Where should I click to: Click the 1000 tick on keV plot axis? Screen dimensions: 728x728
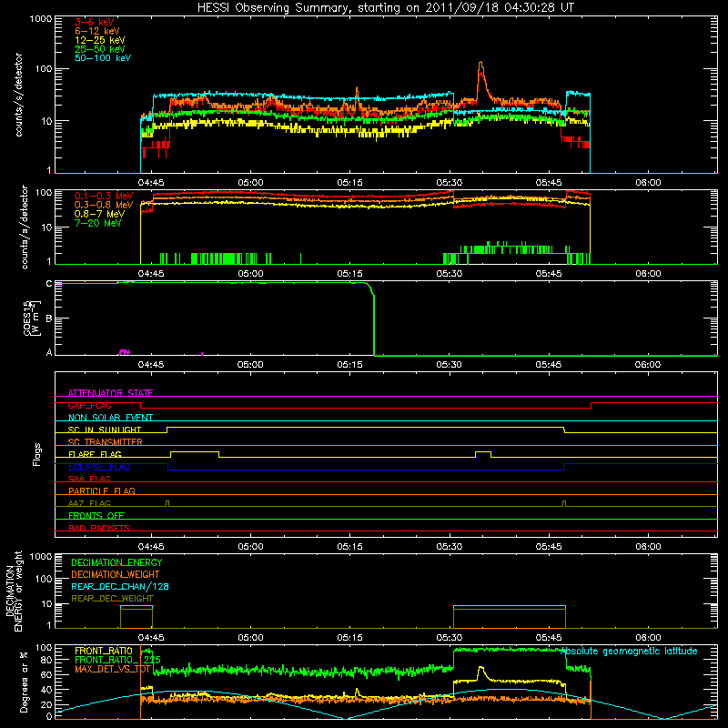[x=40, y=19]
